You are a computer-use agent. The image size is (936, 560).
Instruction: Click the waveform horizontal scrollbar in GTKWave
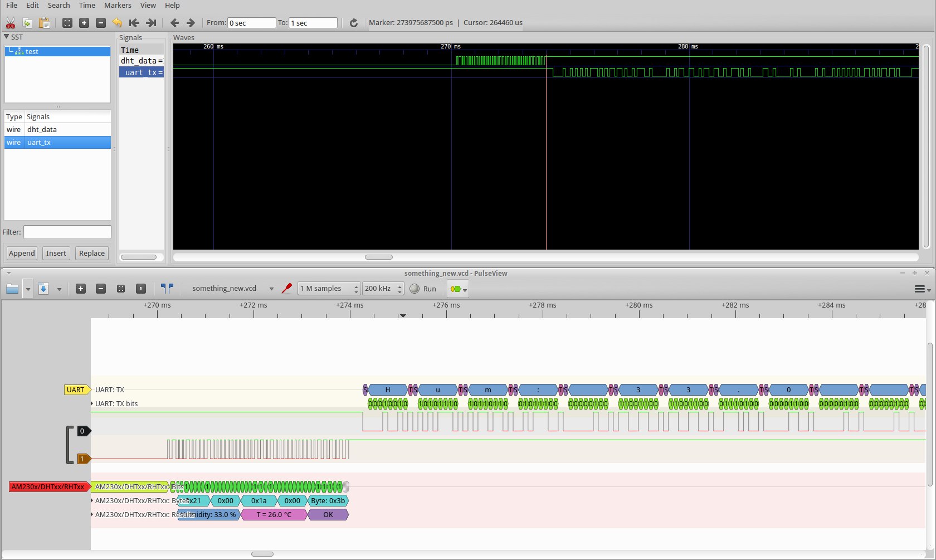pyautogui.click(x=379, y=257)
